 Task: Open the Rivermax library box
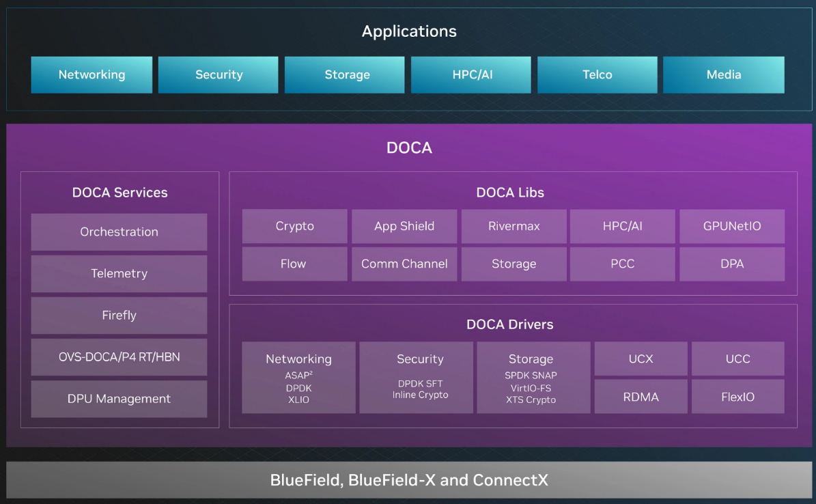[x=513, y=226]
